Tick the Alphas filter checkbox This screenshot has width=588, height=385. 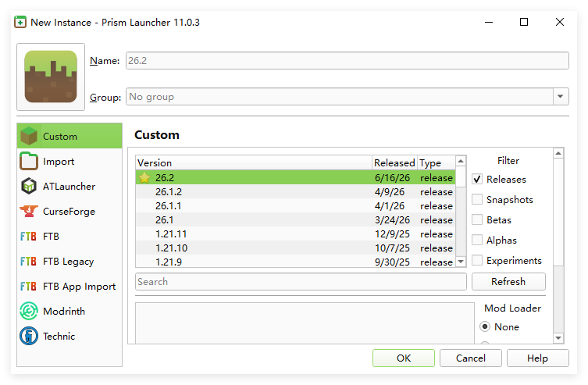point(477,240)
